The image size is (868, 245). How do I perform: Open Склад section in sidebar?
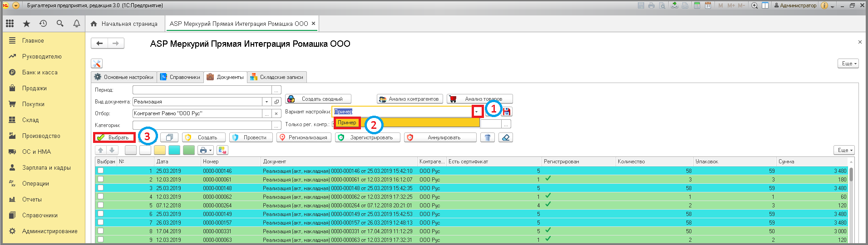tap(30, 120)
